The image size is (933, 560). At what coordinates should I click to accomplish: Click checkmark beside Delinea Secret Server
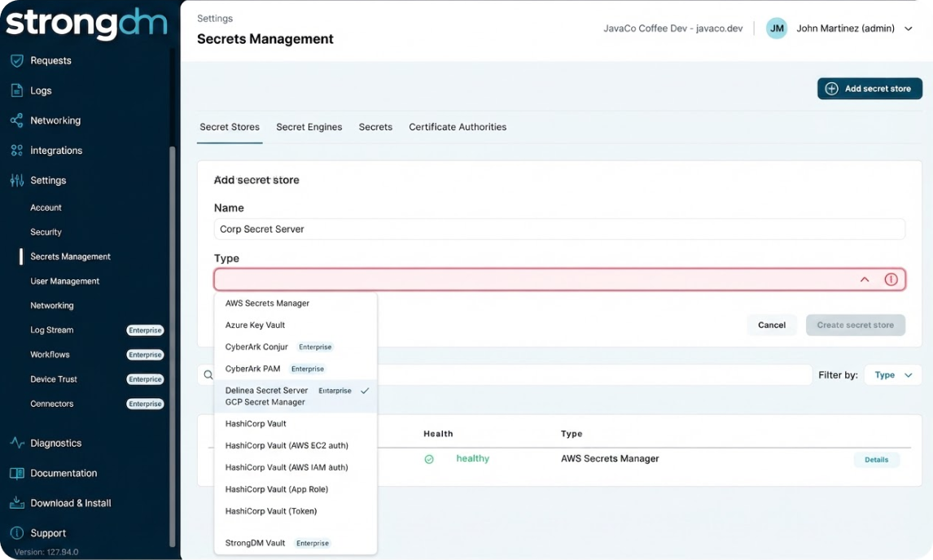tap(365, 391)
